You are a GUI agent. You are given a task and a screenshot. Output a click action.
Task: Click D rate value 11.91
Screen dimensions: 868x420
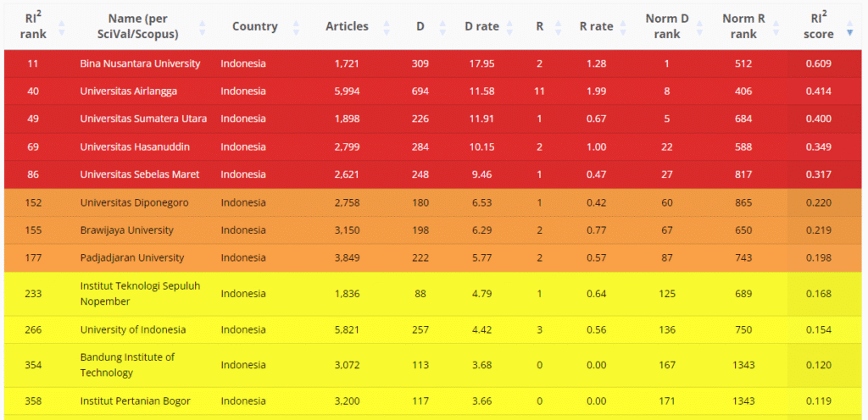click(481, 119)
